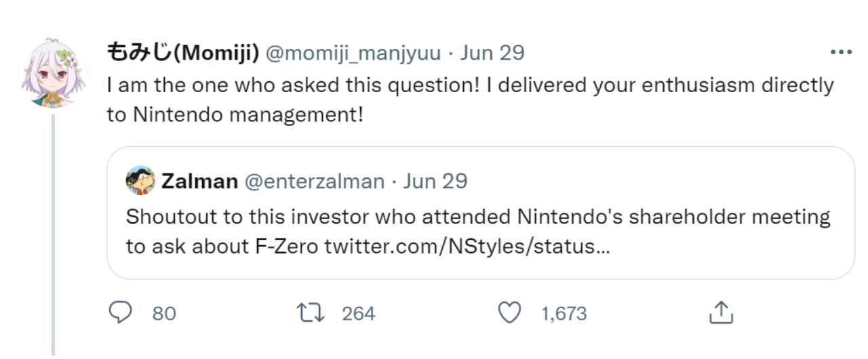
Task: Open the share tweet icon
Action: pyautogui.click(x=721, y=313)
